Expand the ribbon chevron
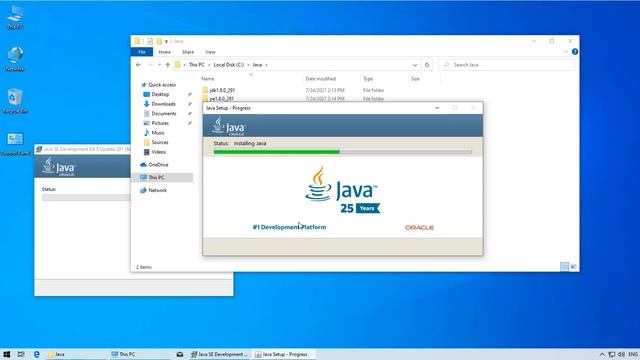Image resolution: width=640 pixels, height=360 pixels. click(x=566, y=52)
